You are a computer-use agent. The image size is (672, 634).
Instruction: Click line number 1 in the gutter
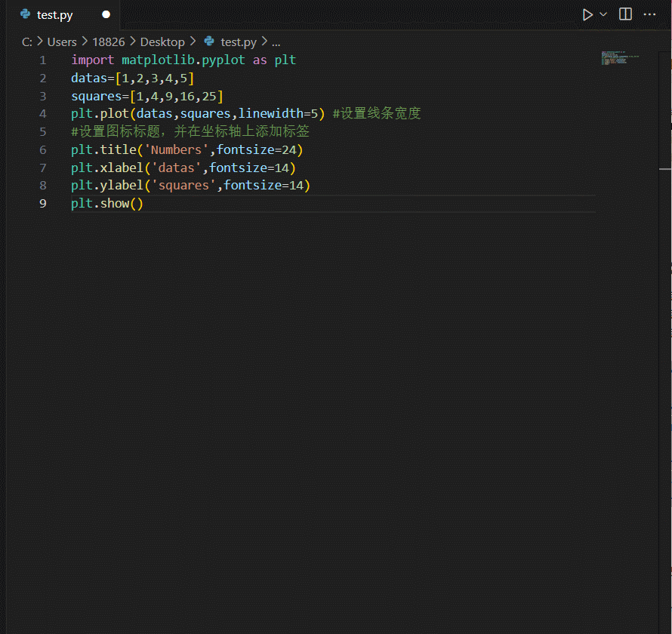[x=42, y=60]
